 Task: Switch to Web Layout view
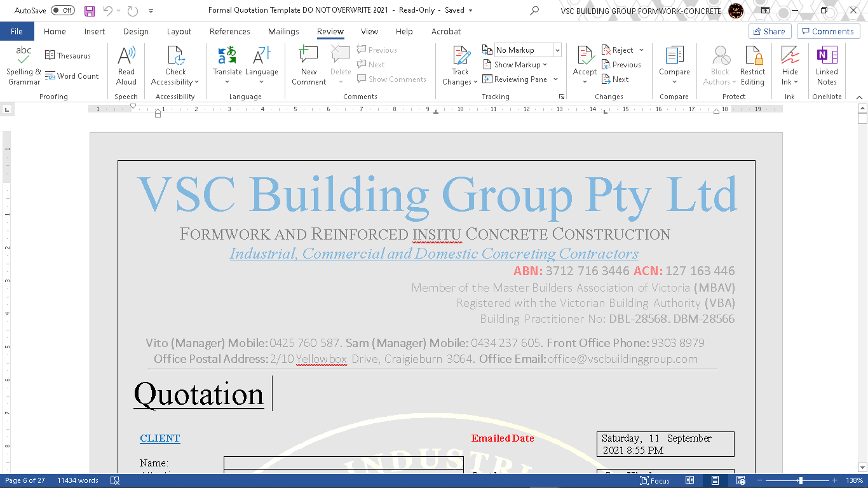click(740, 480)
